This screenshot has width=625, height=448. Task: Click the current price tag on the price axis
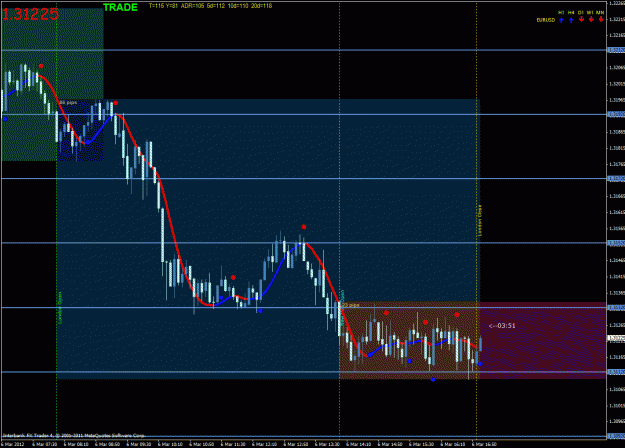[616, 338]
